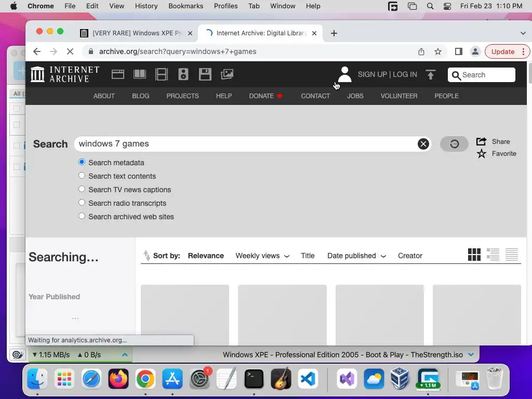Toggle the Chrome side panel
Screen dimensions: 532x399
pos(459,51)
